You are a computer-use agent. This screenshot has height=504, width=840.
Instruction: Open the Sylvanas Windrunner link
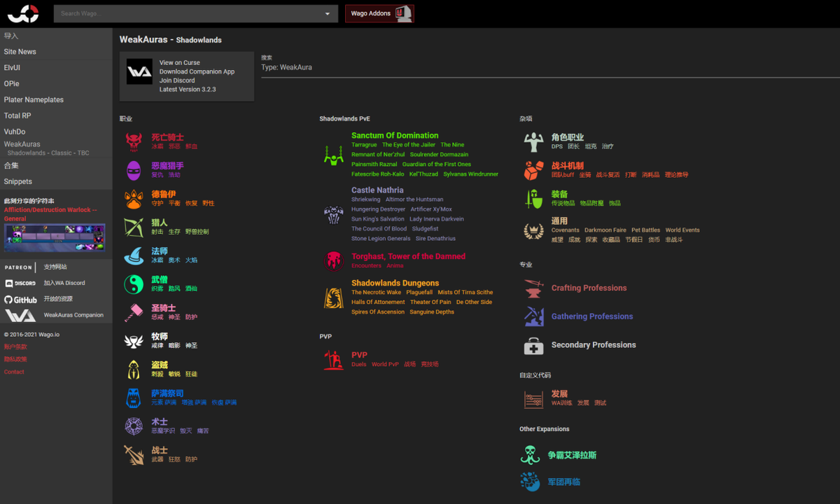point(470,174)
